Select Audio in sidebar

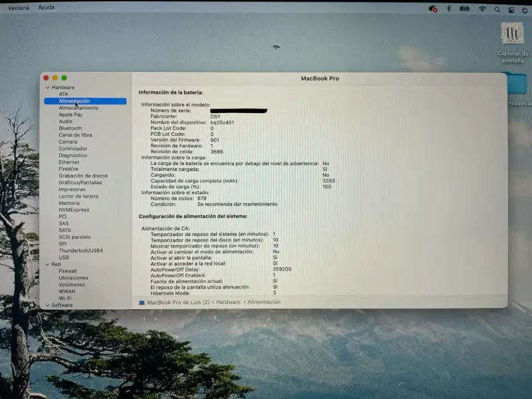[65, 122]
